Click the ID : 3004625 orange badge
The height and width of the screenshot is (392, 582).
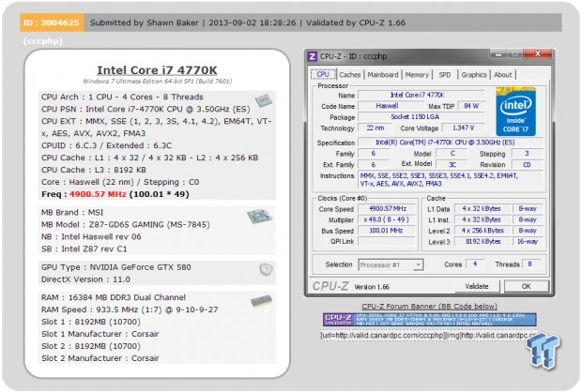tap(52, 23)
